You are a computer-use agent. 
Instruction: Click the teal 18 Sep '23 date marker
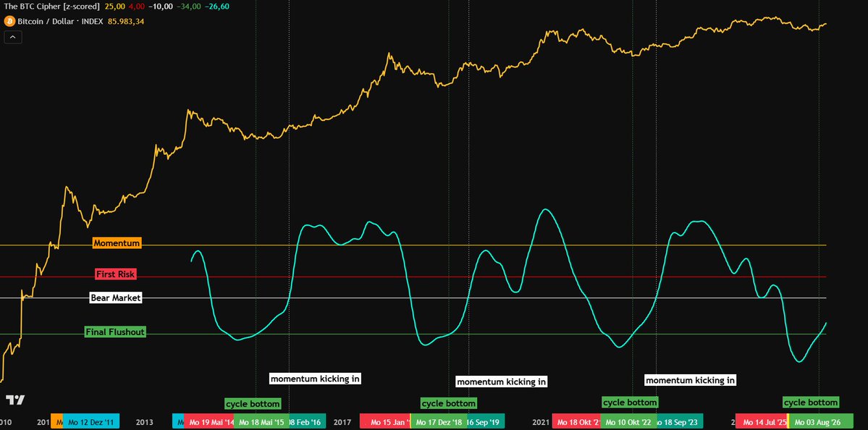click(680, 422)
